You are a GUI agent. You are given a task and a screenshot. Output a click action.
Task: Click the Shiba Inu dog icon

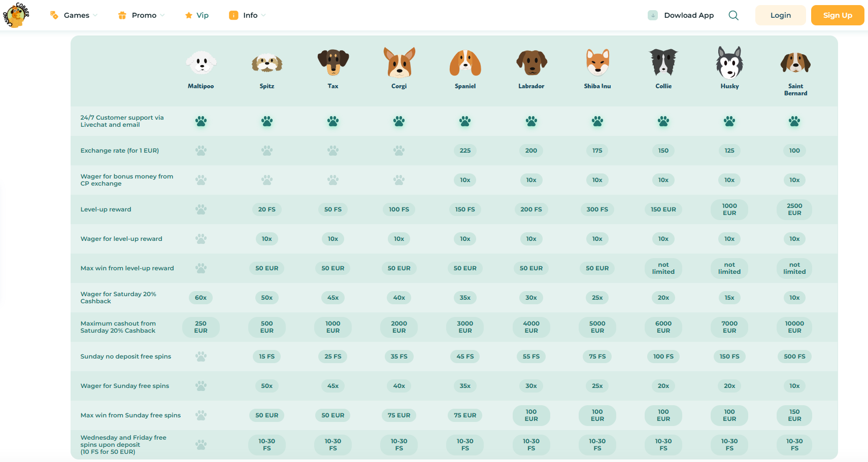(597, 63)
